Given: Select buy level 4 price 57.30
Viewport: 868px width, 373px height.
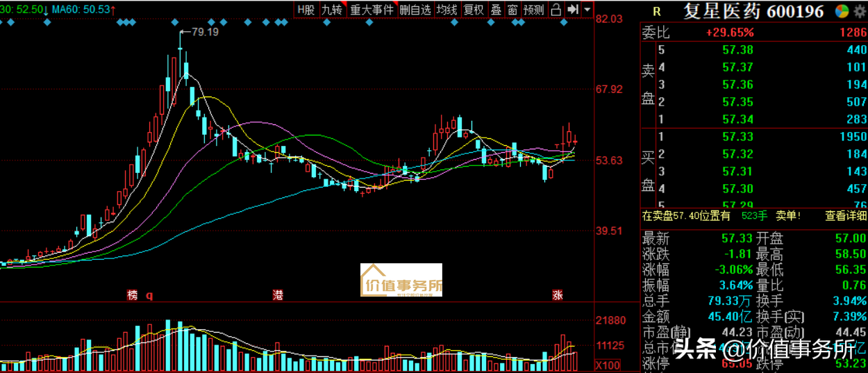Looking at the screenshot, I should [737, 189].
